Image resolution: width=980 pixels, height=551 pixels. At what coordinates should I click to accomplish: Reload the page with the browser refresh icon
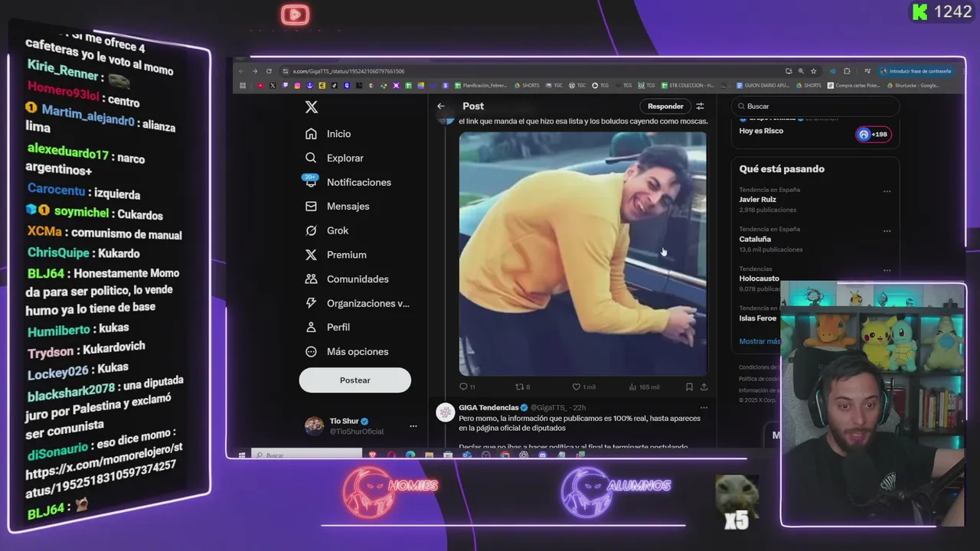pyautogui.click(x=269, y=71)
